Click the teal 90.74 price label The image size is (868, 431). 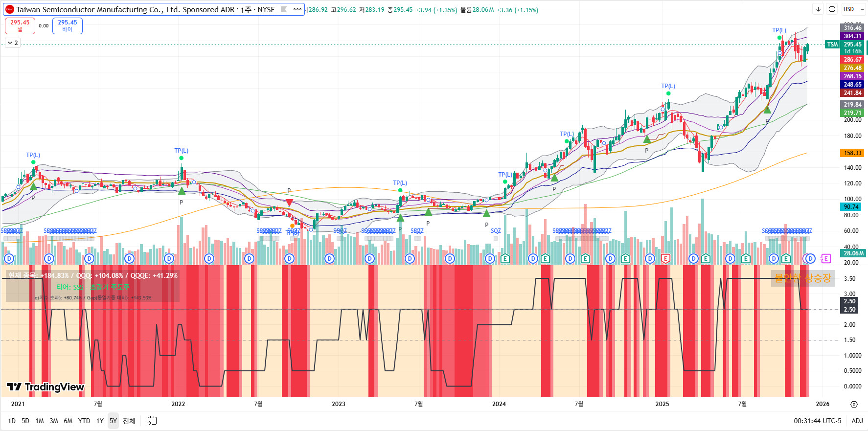851,207
